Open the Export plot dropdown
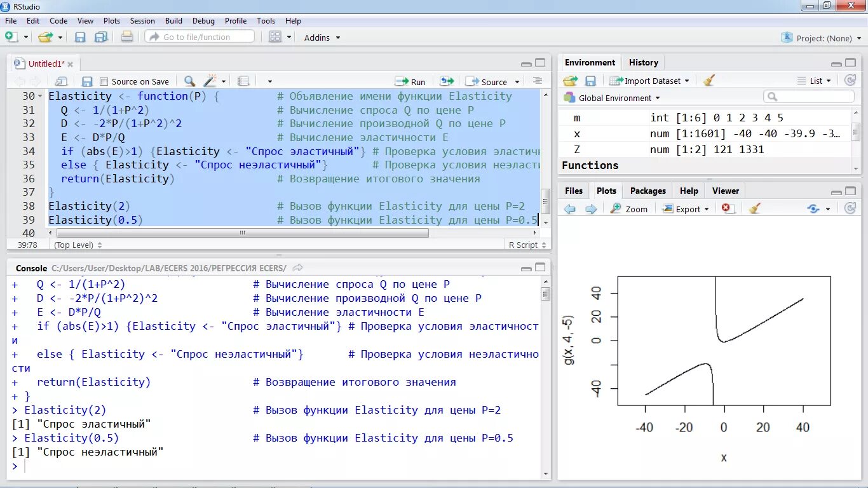868x488 pixels. (686, 209)
